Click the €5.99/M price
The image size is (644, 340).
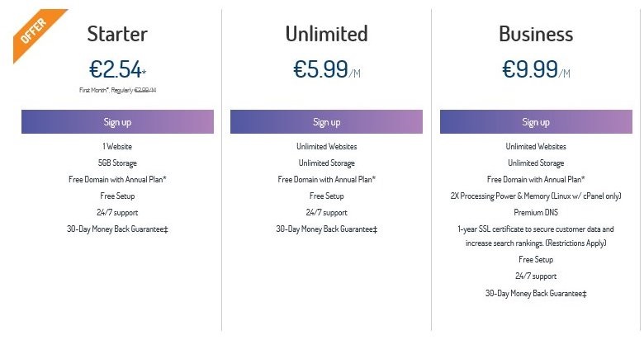click(326, 69)
